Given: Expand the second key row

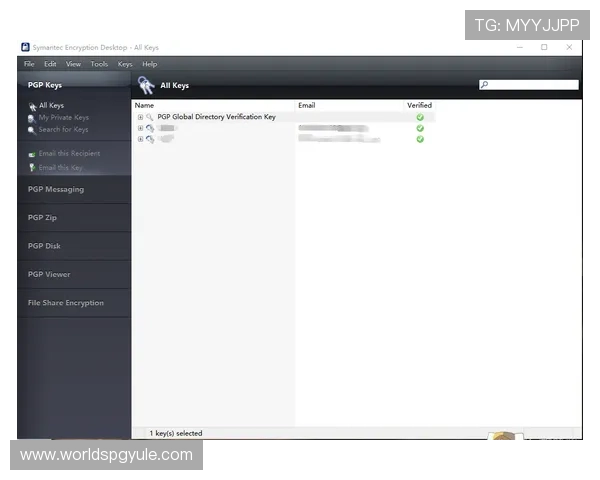Looking at the screenshot, I should pyautogui.click(x=140, y=128).
